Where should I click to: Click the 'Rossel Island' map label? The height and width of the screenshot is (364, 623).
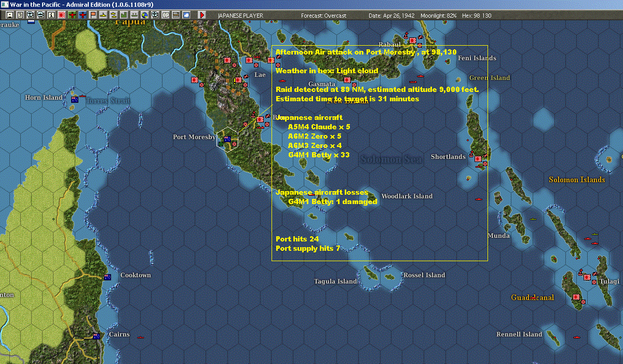425,275
